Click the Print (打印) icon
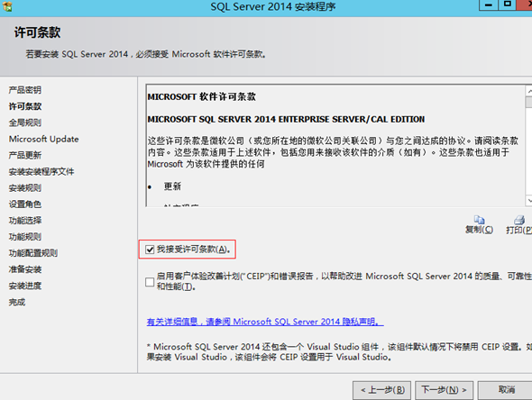This screenshot has height=400, width=532. pos(519,220)
